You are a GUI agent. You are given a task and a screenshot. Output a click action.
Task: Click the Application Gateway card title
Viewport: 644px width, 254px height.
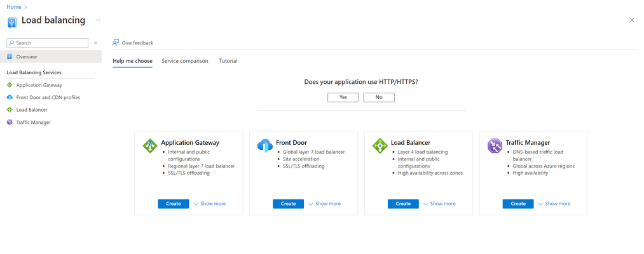pos(190,143)
